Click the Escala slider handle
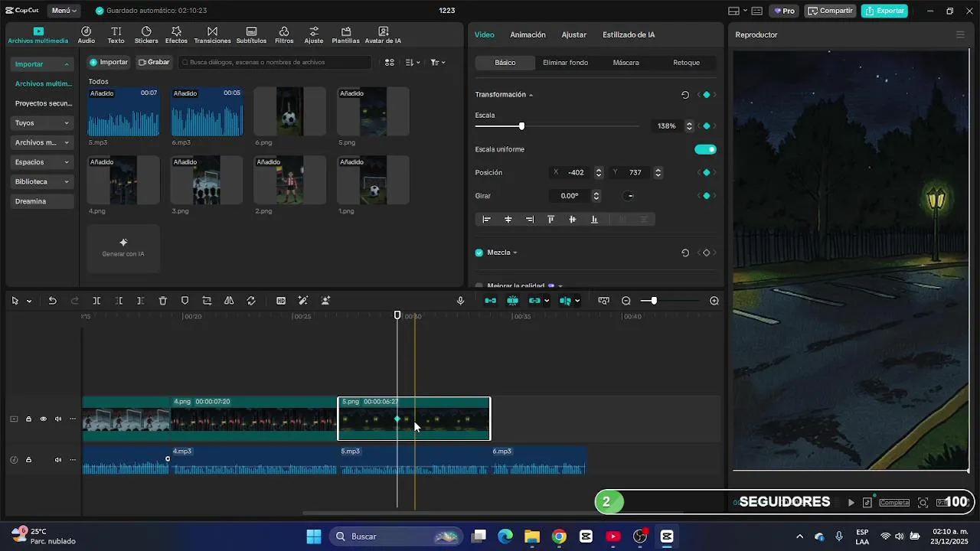The height and width of the screenshot is (551, 980). click(x=521, y=126)
